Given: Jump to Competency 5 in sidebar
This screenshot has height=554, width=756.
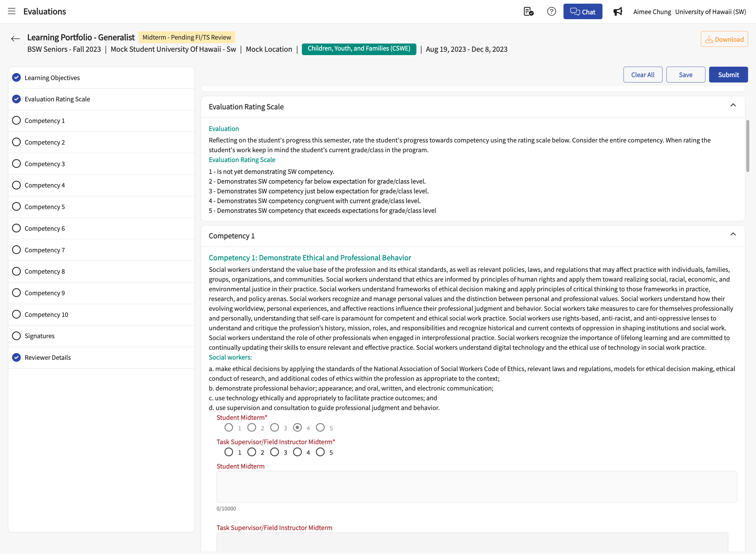Looking at the screenshot, I should [x=101, y=207].
